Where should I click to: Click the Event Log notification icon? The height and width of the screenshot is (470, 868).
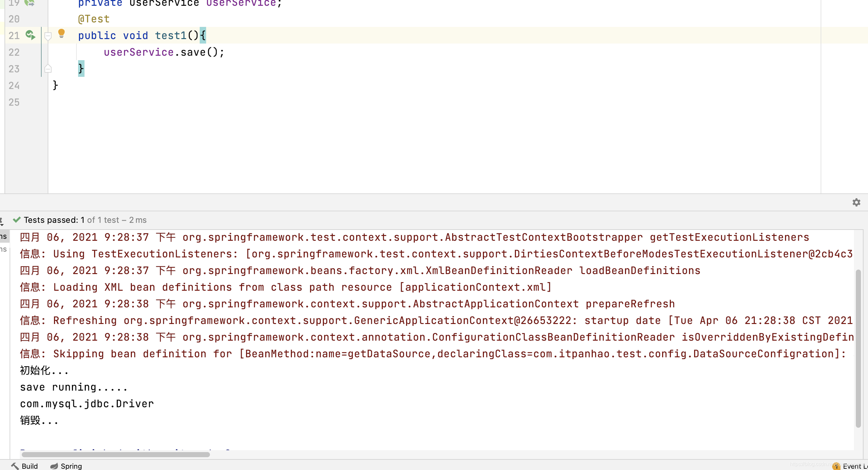coord(836,466)
